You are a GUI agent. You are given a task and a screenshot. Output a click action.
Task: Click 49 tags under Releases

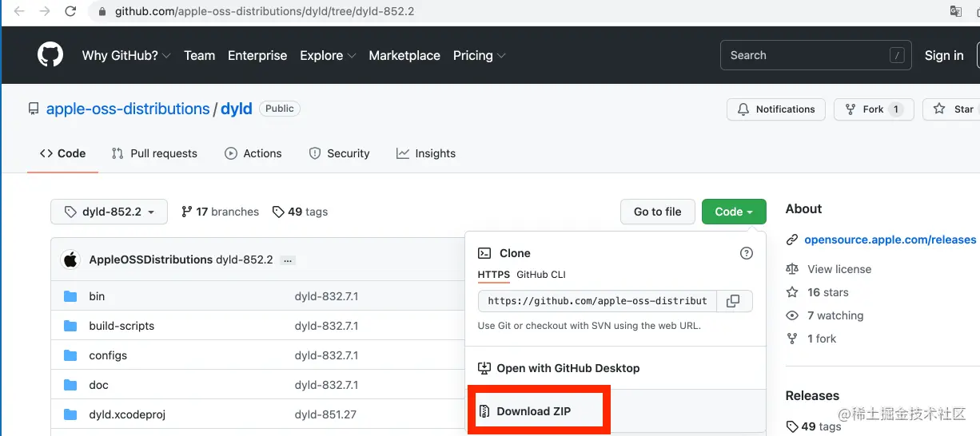[x=814, y=426]
